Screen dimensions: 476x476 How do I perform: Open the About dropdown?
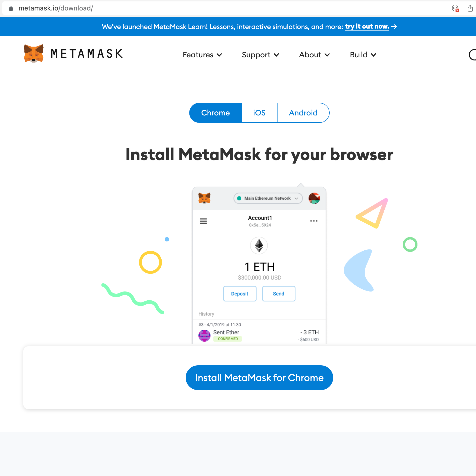pyautogui.click(x=314, y=55)
